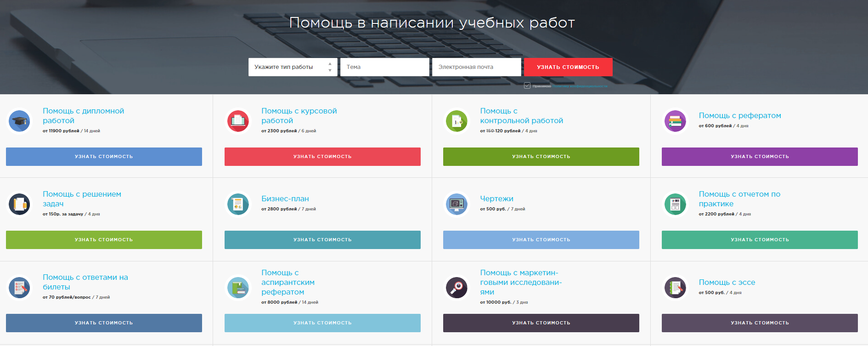868x346 pixels.
Task: Open the Помощь с ответами на билеты link
Action: coord(85,282)
